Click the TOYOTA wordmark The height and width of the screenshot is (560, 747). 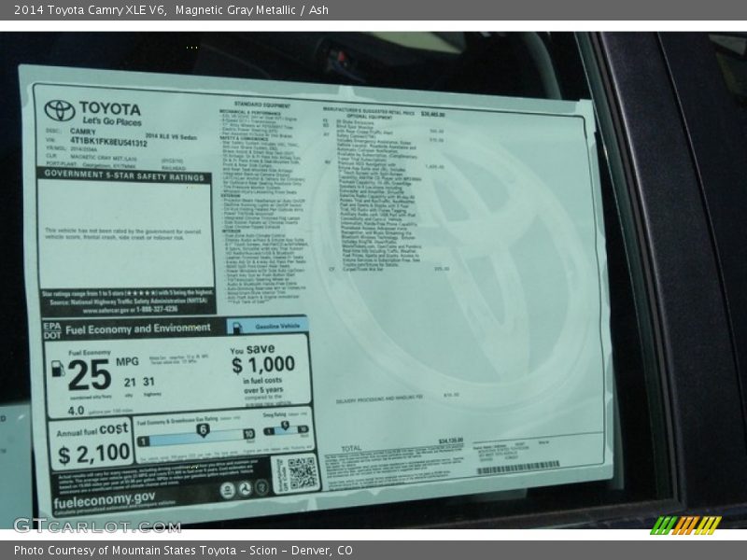pyautogui.click(x=110, y=109)
